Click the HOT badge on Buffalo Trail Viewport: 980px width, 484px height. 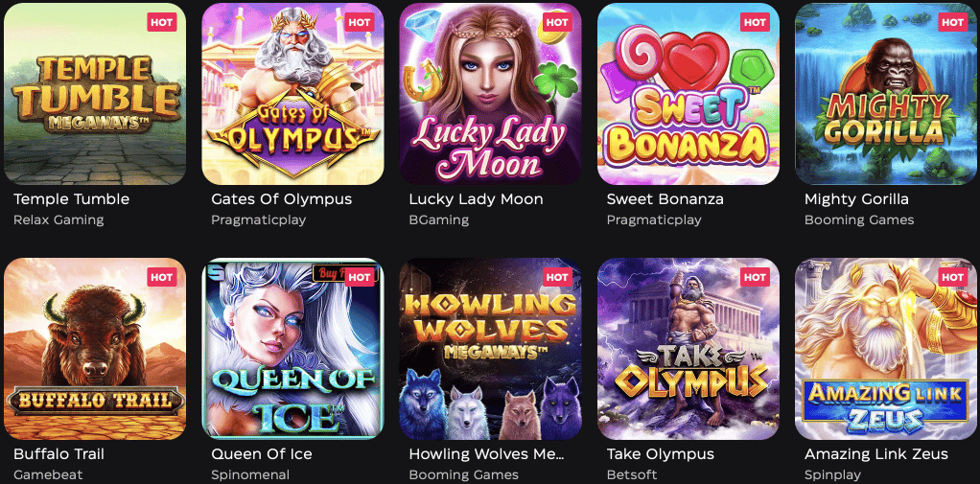162,277
